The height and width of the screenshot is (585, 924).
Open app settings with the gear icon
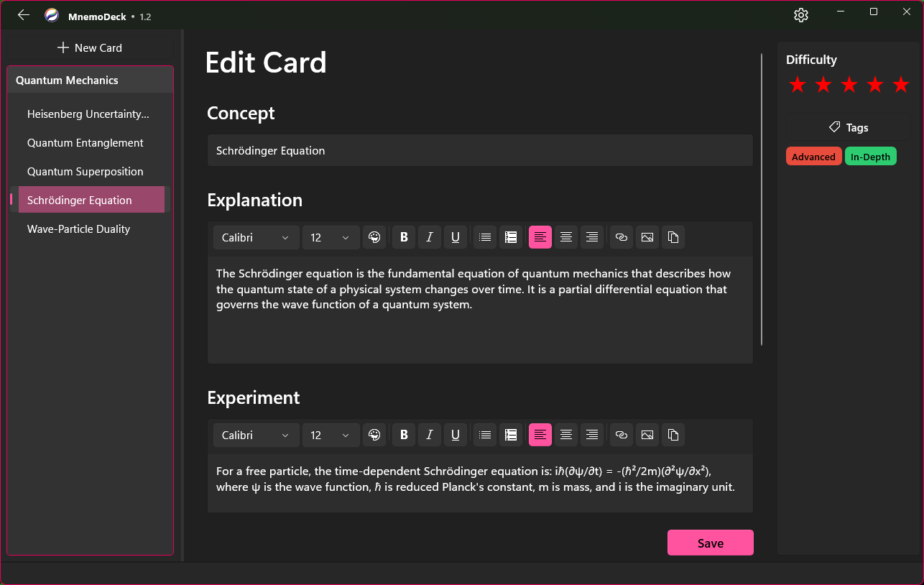point(801,14)
